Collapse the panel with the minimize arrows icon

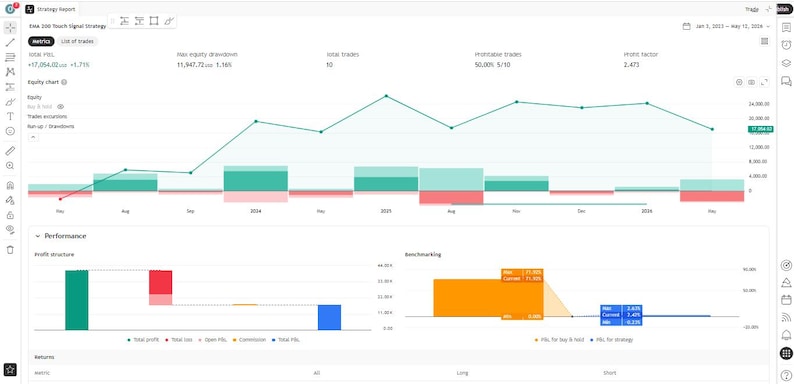pos(769,9)
